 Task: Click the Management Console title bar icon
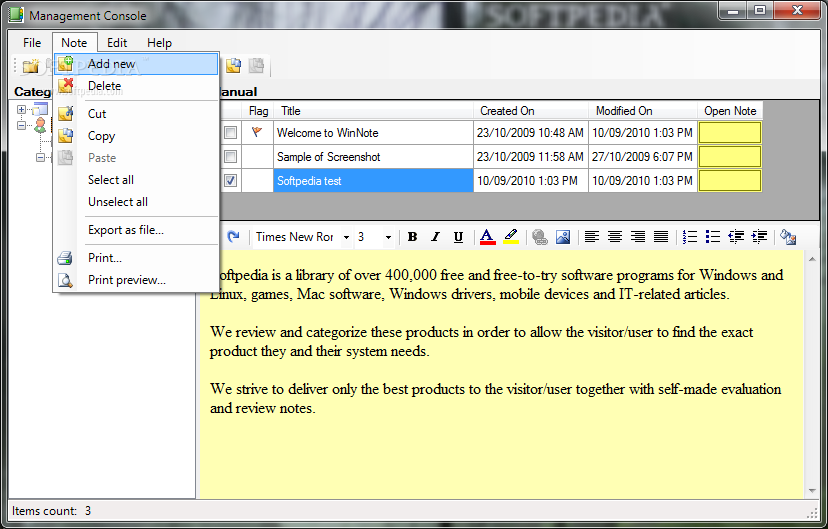point(16,15)
